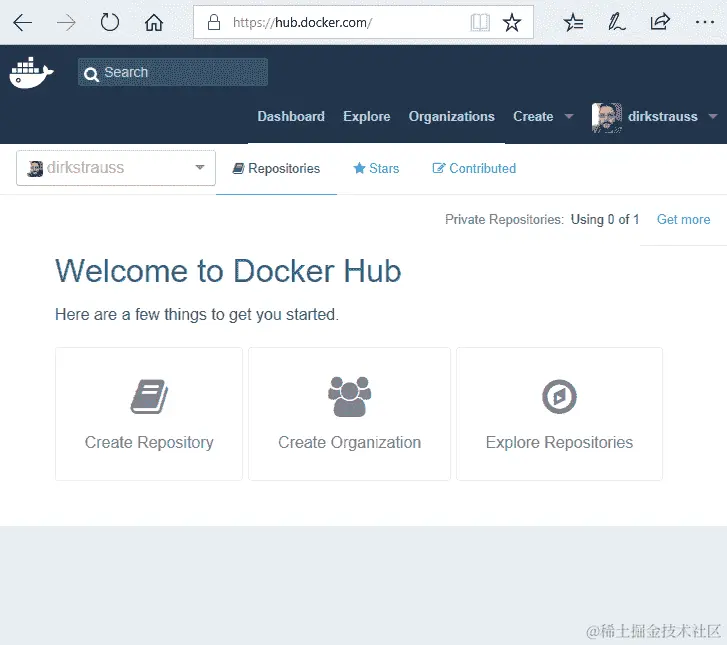Open the favorites hub icon
The image size is (727, 645).
(x=573, y=22)
